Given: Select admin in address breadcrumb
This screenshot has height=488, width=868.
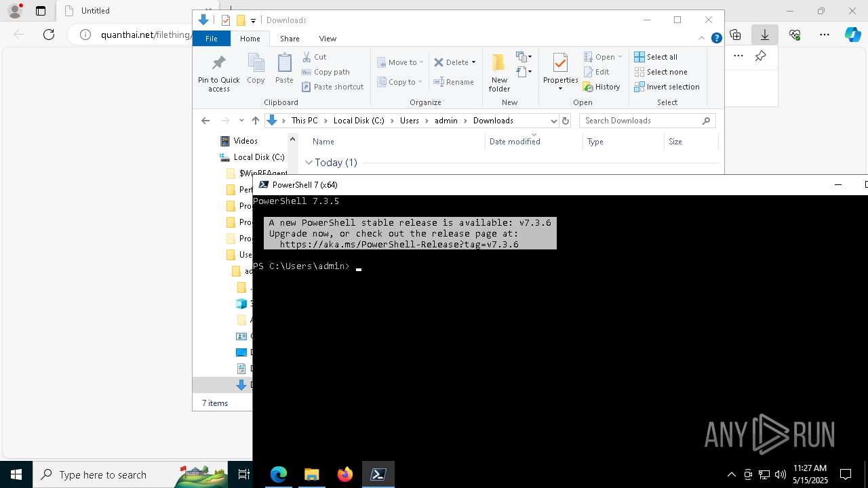Looking at the screenshot, I should click(x=446, y=121).
